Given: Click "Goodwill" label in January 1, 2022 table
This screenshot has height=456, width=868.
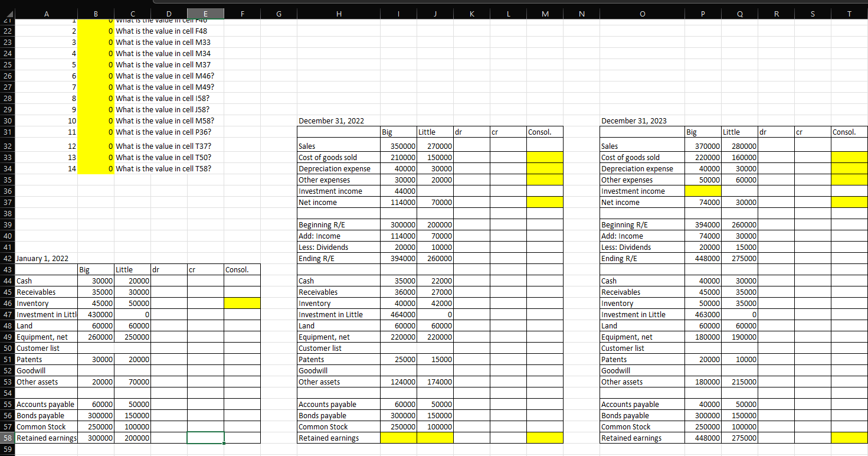Looking at the screenshot, I should [x=31, y=370].
